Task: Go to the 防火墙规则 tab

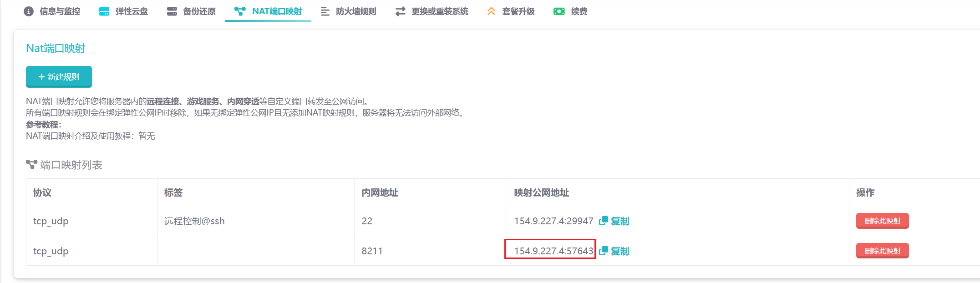Action: click(x=349, y=11)
